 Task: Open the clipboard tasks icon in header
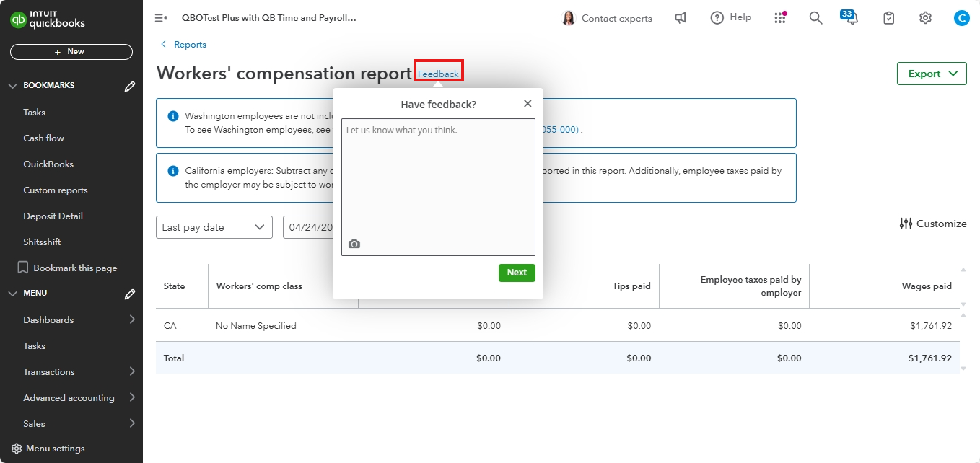coord(889,18)
